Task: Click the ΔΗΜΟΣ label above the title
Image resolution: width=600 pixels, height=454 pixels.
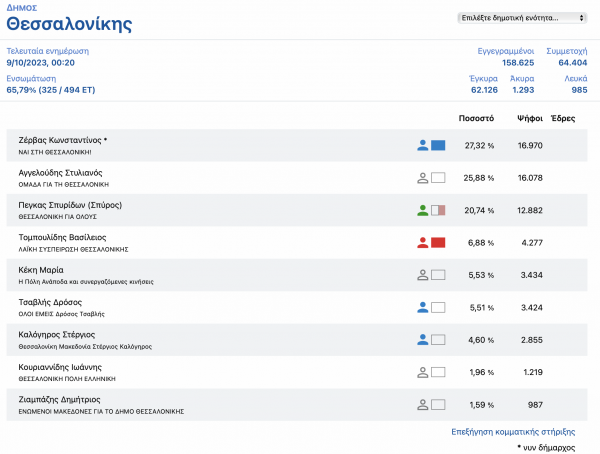Action: 22,8
